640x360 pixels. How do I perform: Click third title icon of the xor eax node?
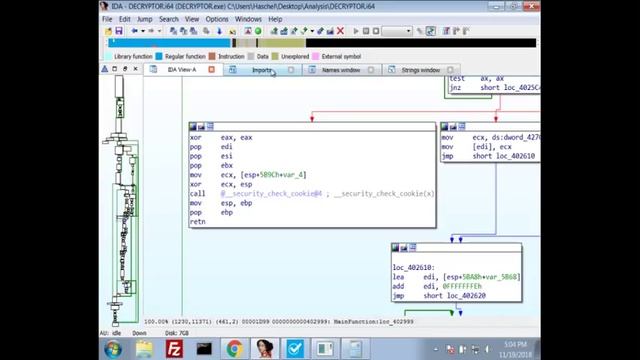tap(210, 127)
